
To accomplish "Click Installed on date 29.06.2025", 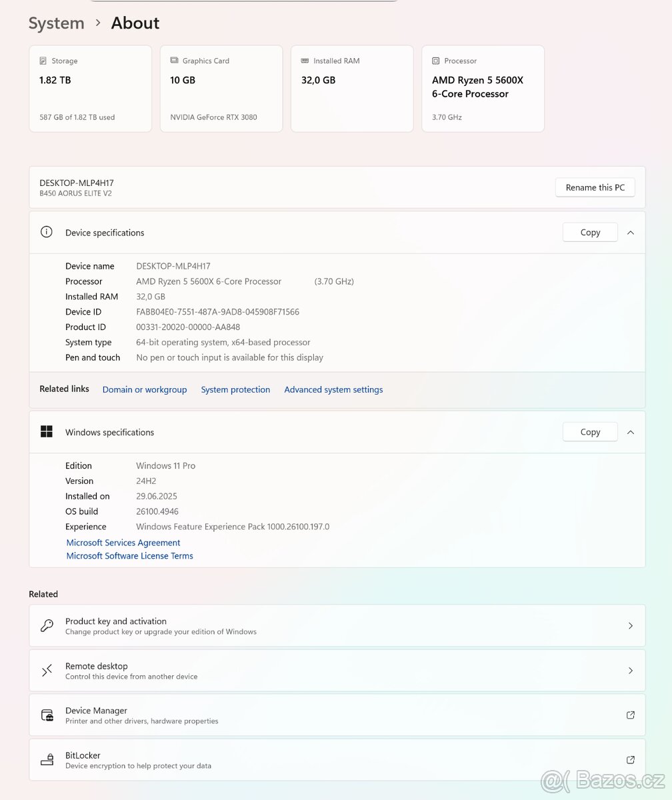I will coord(157,496).
